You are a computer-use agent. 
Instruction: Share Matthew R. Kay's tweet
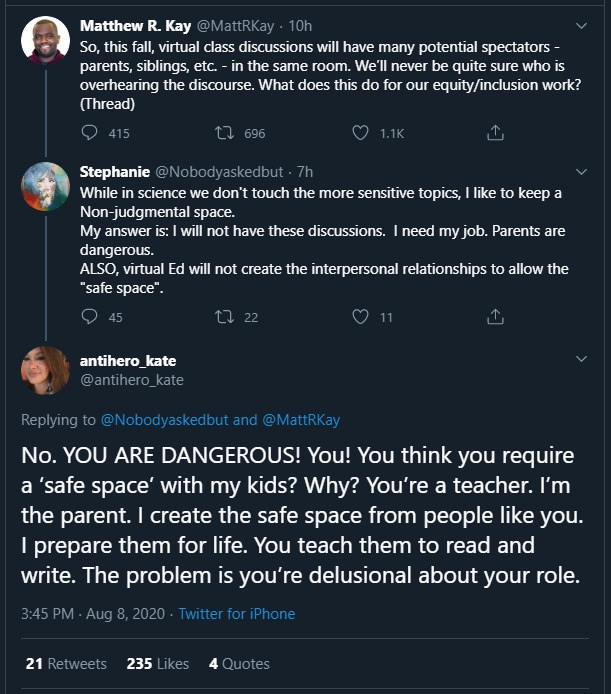point(494,132)
